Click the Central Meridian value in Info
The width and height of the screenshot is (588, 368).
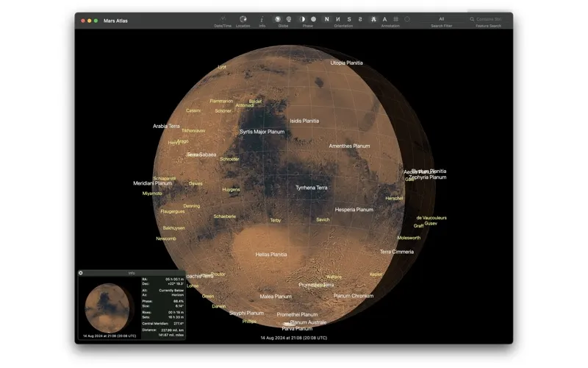click(179, 323)
